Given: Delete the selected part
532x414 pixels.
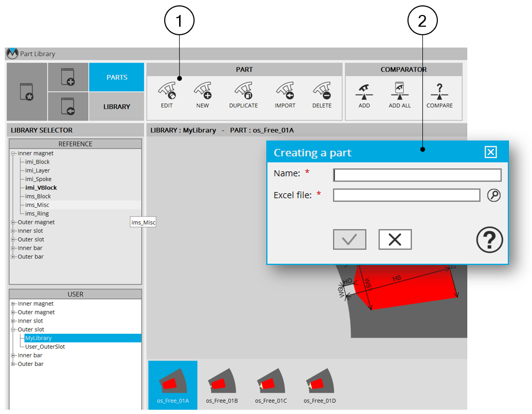Looking at the screenshot, I should [x=322, y=93].
